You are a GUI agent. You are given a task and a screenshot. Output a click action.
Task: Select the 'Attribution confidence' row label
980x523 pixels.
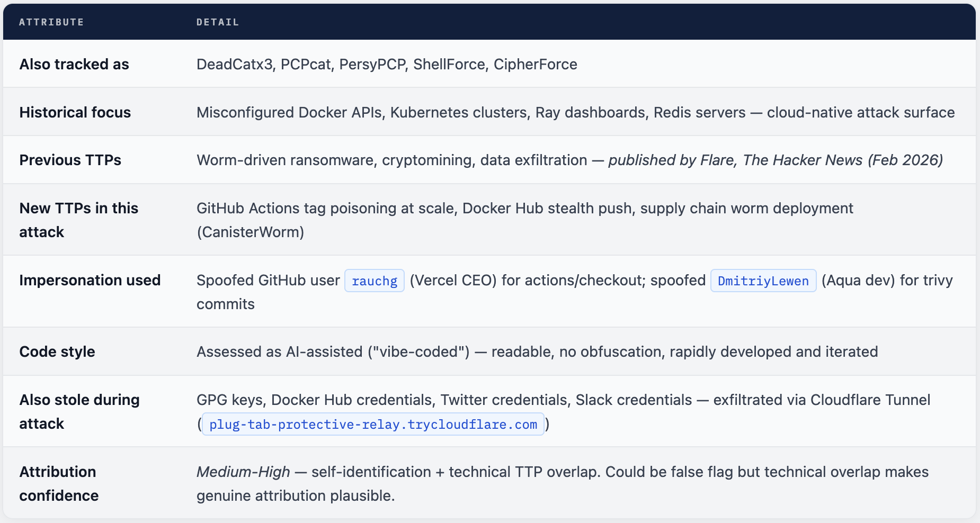click(59, 483)
